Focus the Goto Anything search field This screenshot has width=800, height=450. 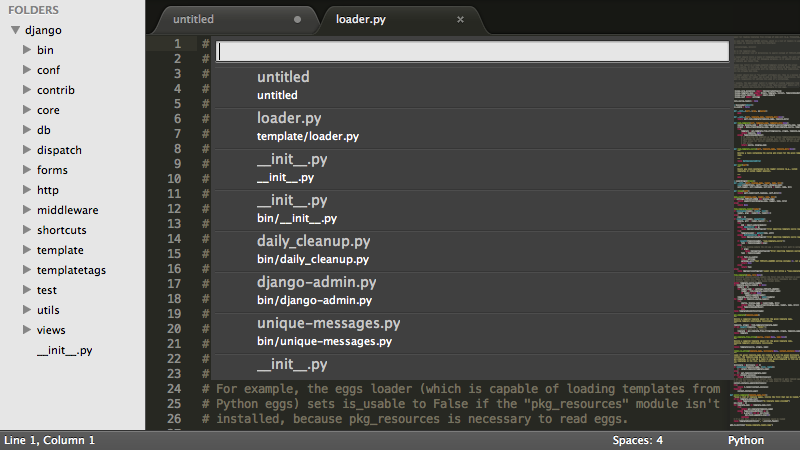point(472,52)
